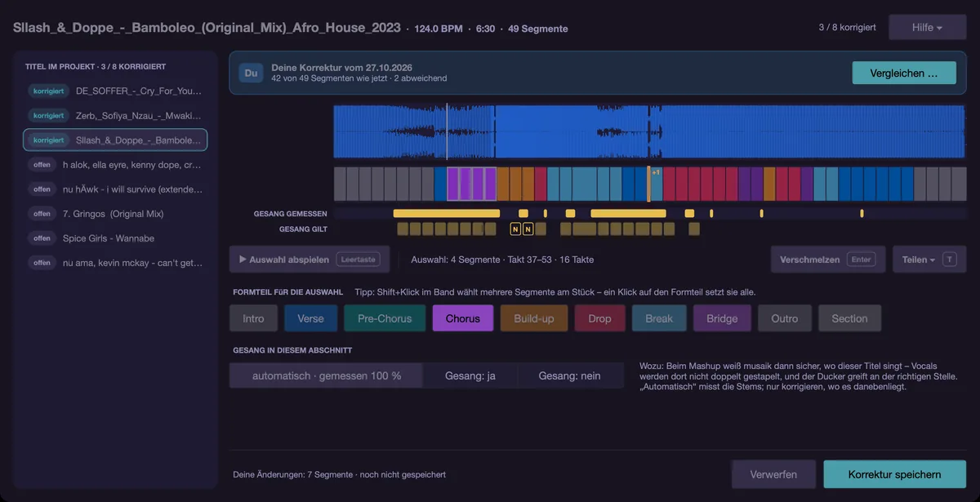
Task: Set the selection to Outro
Action: [x=785, y=318]
